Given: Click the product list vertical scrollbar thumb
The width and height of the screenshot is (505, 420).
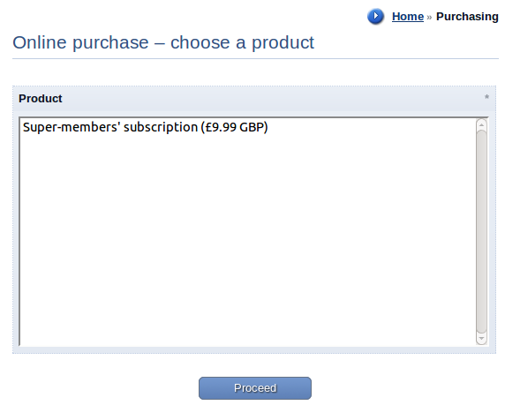Looking at the screenshot, I should tap(481, 231).
